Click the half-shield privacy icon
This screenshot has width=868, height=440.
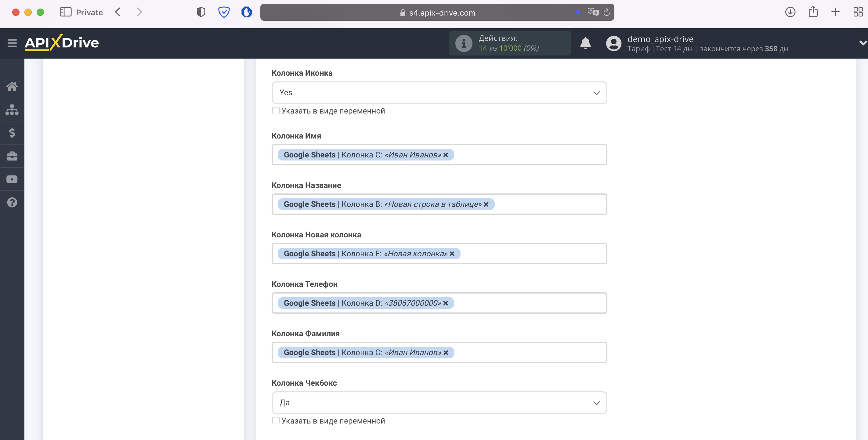(201, 13)
